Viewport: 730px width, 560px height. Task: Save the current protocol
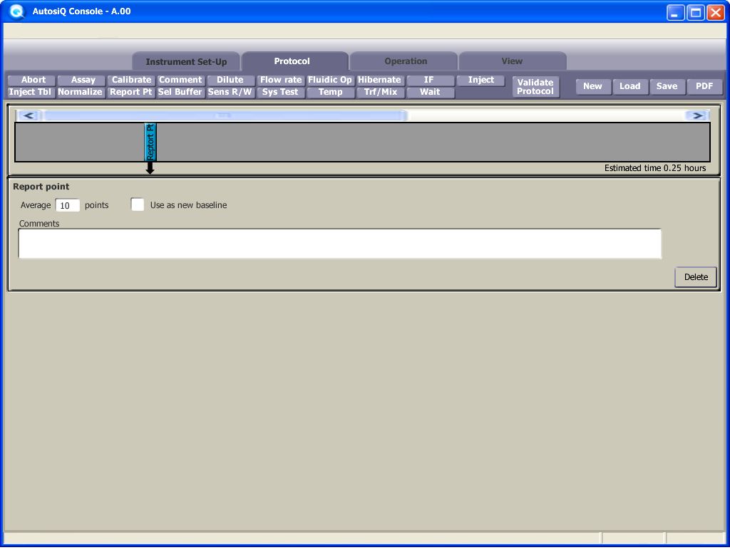(667, 86)
